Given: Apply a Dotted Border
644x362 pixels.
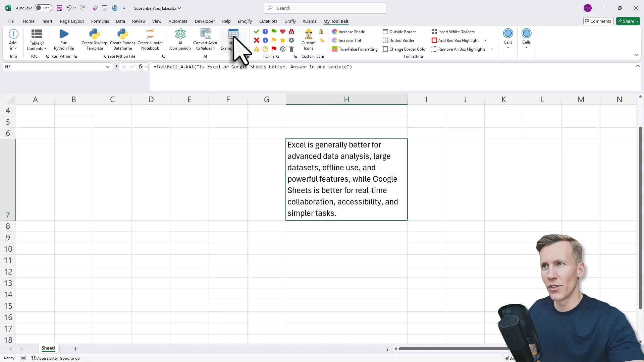Looking at the screenshot, I should (x=398, y=40).
